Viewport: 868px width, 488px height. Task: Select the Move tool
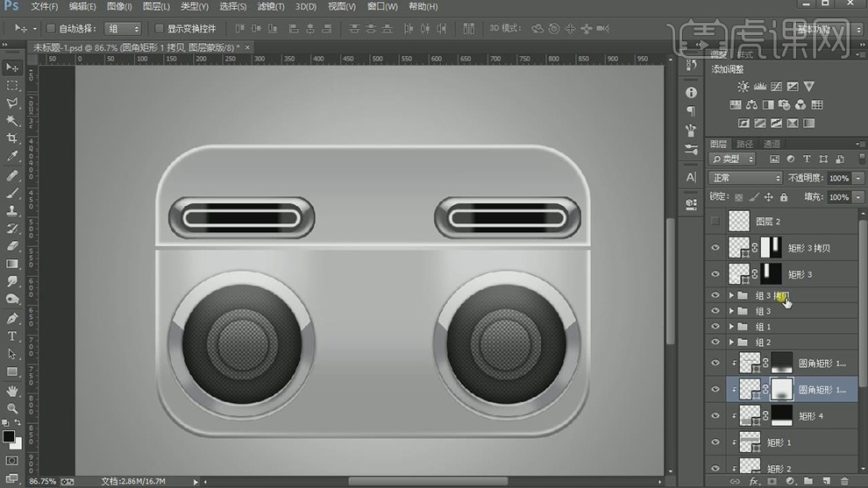12,67
